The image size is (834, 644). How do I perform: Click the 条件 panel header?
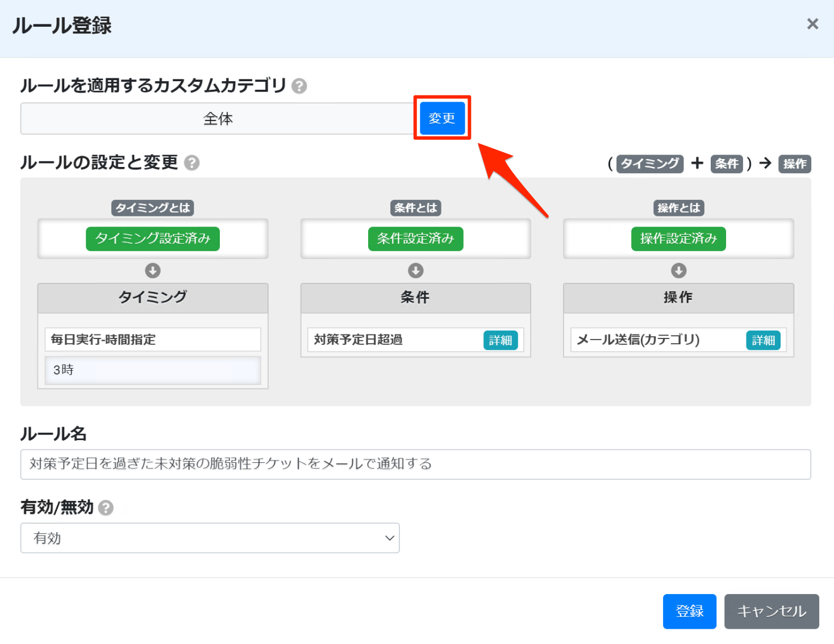point(416,298)
